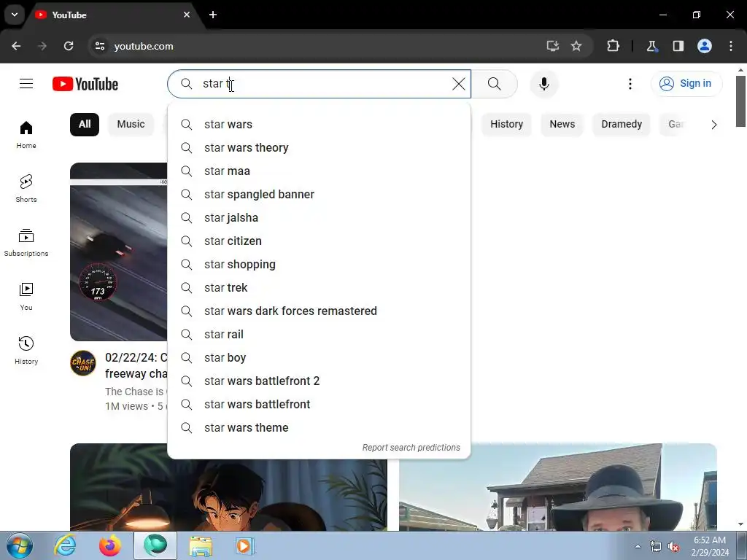747x560 pixels.
Task: Open History in the sidebar
Action: click(x=26, y=351)
